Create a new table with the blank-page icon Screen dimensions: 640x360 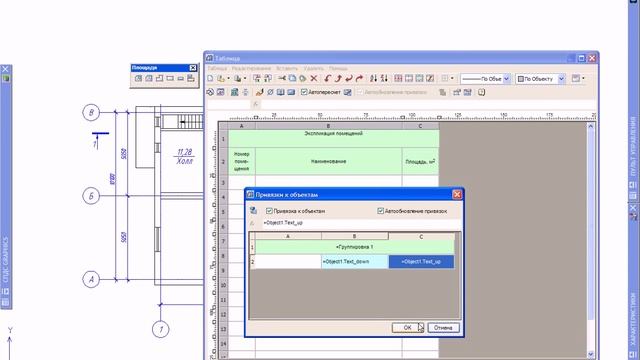[x=210, y=78]
